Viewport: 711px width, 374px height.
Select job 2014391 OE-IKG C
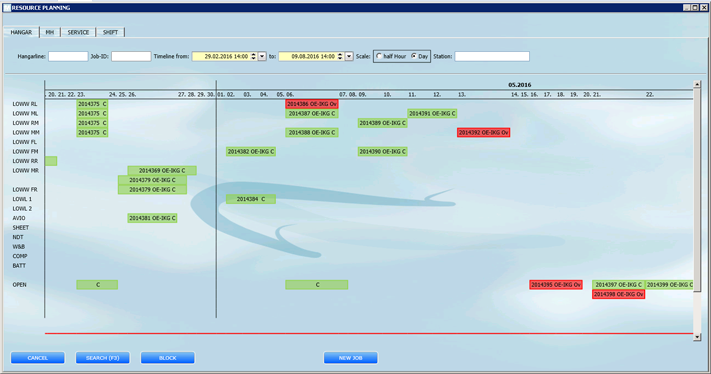pos(432,113)
